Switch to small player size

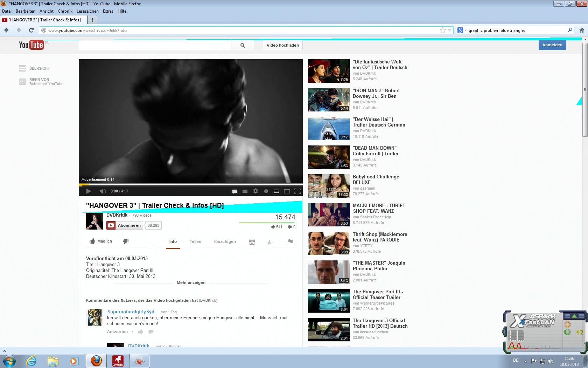pos(276,191)
